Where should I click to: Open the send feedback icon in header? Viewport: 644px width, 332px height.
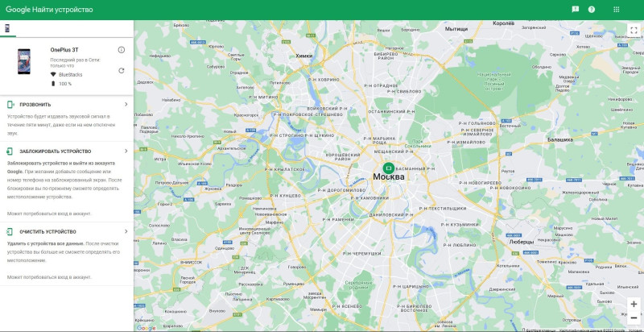[575, 10]
